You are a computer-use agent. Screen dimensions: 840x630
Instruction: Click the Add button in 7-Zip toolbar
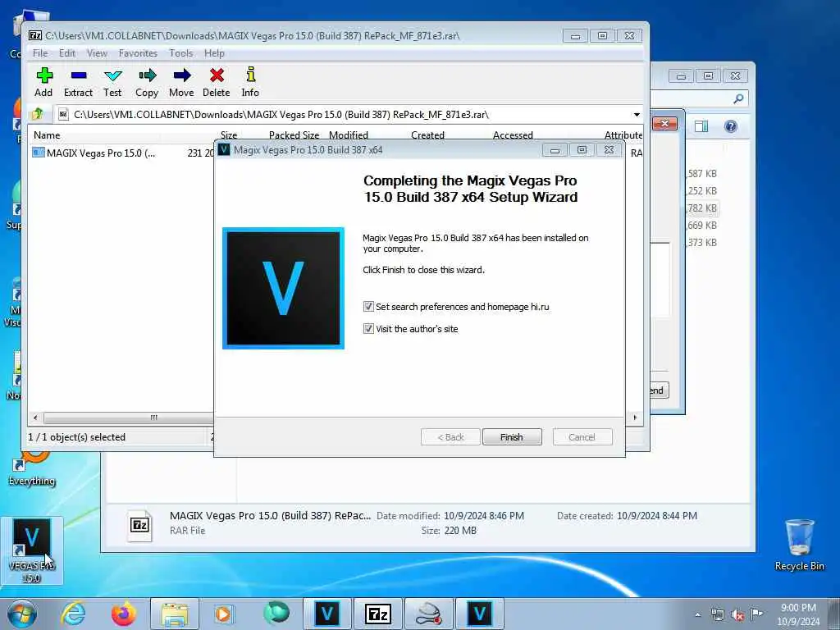[x=44, y=82]
